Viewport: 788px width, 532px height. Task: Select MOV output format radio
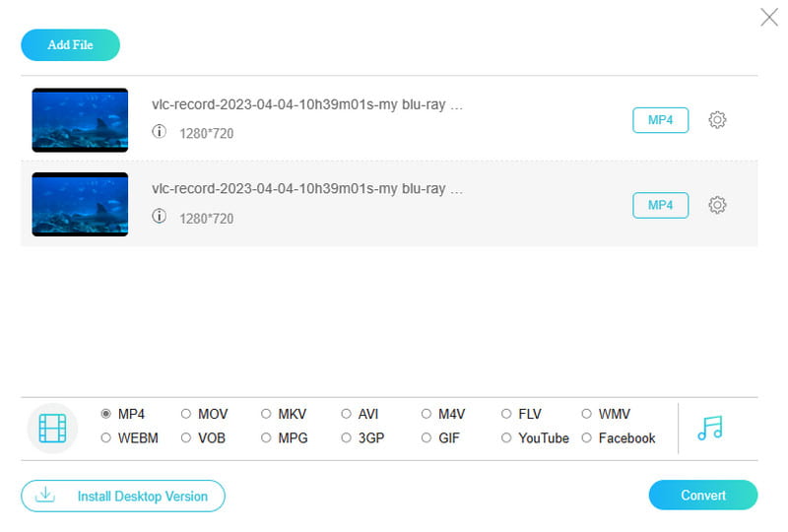(x=186, y=414)
